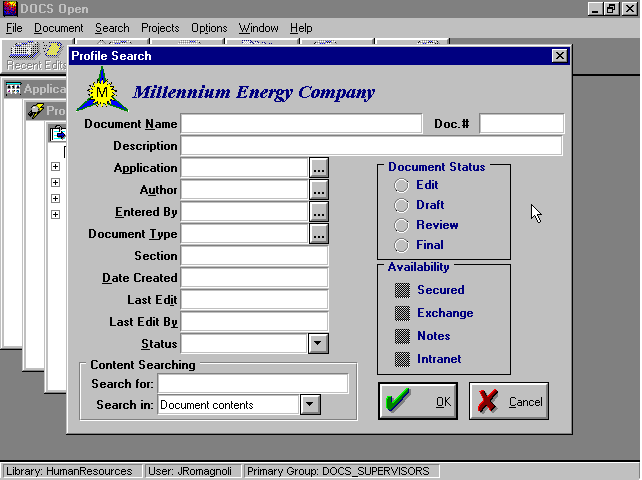Image resolution: width=642 pixels, height=480 pixels.
Task: Open the Options menu
Action: click(209, 28)
